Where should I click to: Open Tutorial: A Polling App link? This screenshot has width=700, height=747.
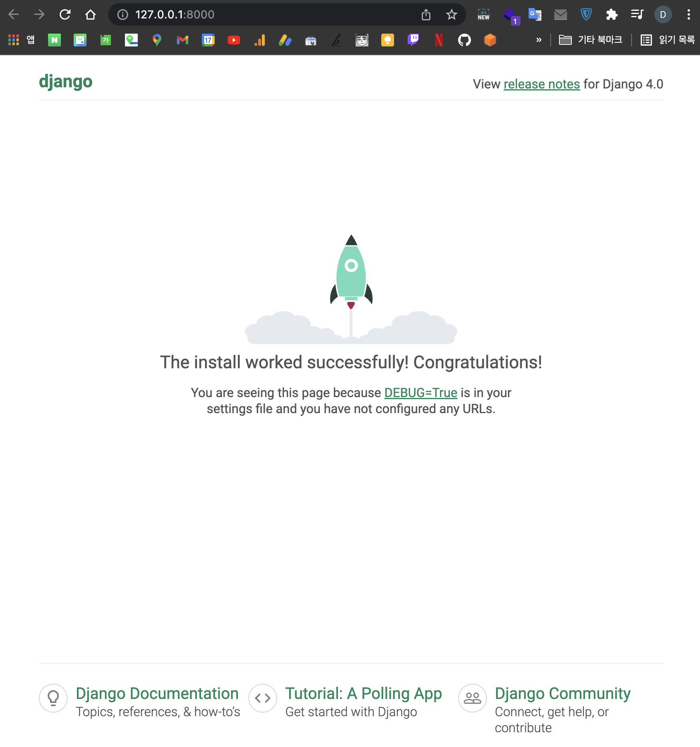(x=364, y=693)
